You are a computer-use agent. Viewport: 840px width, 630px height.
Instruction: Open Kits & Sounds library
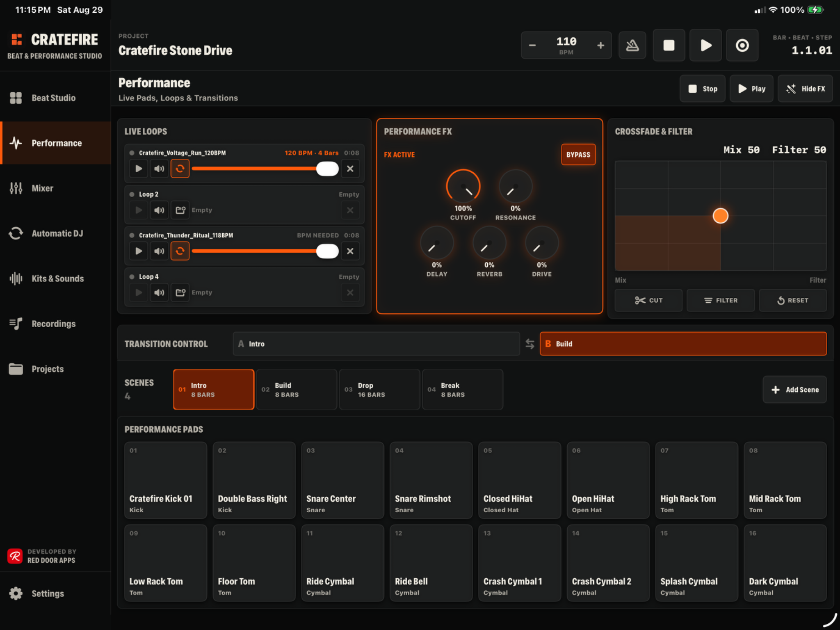click(x=55, y=278)
